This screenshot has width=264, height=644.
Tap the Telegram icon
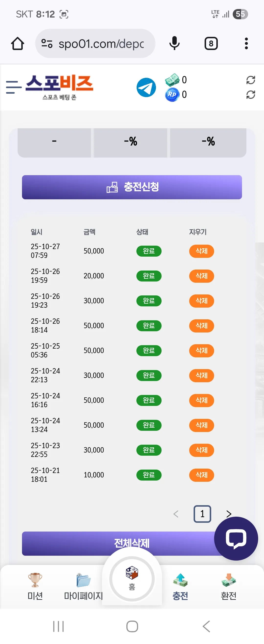(146, 88)
